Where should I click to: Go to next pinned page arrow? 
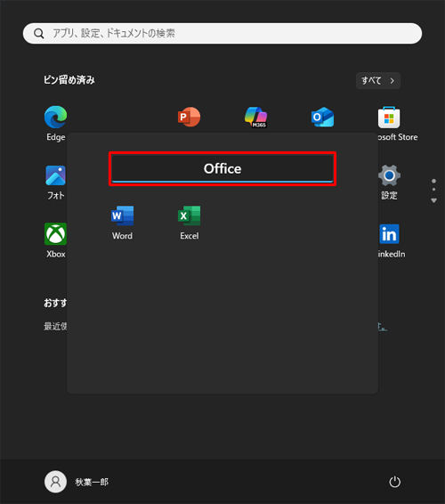pyautogui.click(x=433, y=200)
